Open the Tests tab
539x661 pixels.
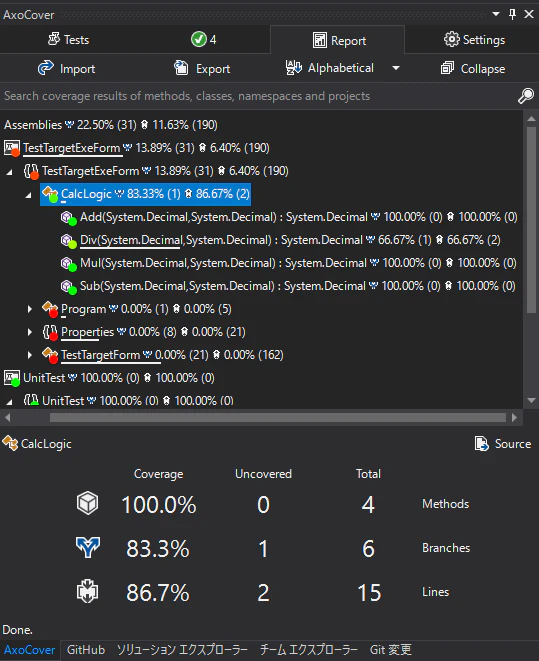(68, 40)
